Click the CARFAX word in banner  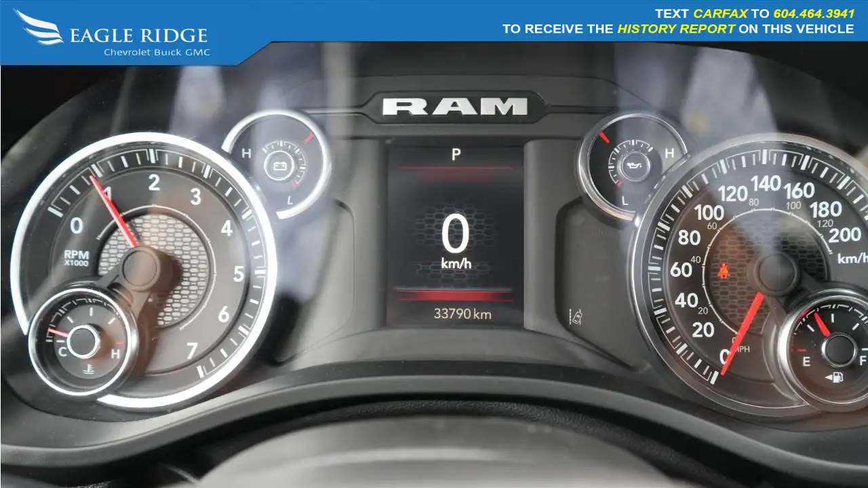(x=721, y=14)
